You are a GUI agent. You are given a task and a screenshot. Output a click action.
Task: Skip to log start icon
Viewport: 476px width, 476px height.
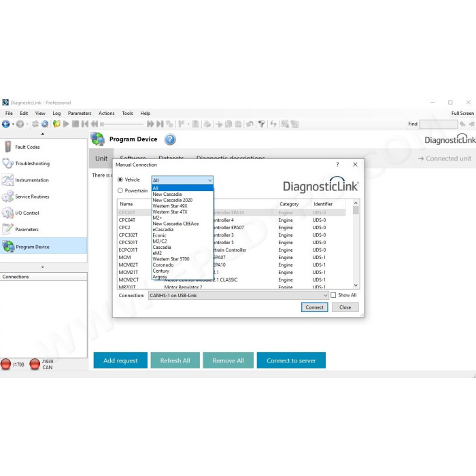[x=85, y=124]
